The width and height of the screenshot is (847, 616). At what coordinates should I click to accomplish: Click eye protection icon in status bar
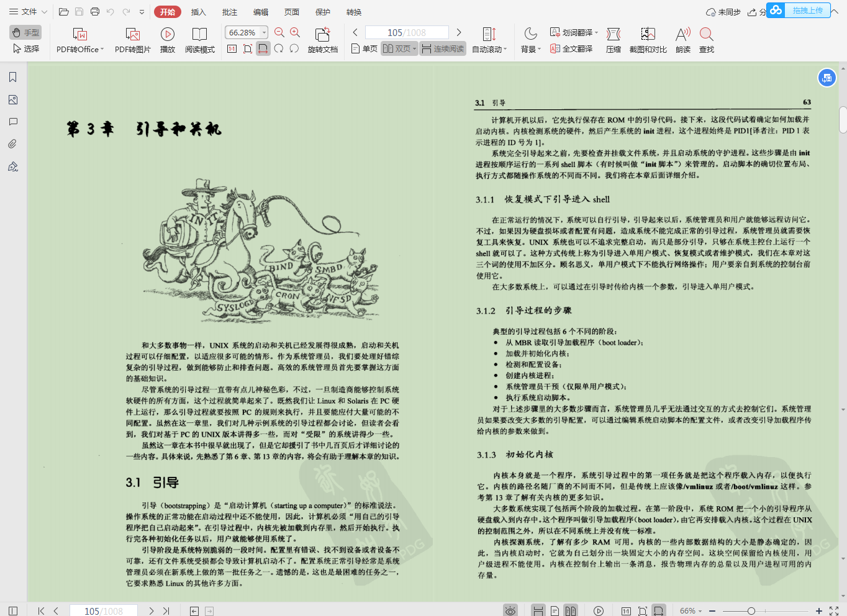[510, 611]
